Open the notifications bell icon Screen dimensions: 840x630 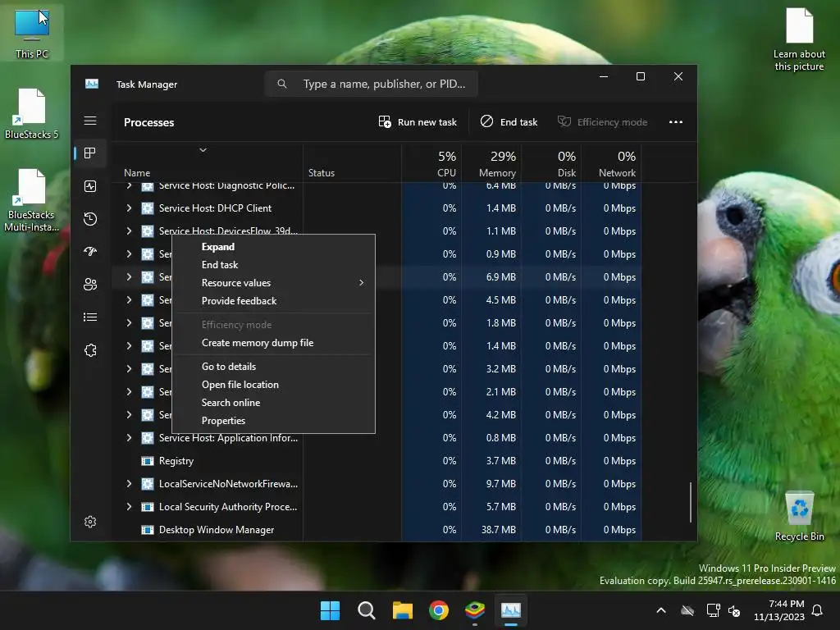coord(818,610)
